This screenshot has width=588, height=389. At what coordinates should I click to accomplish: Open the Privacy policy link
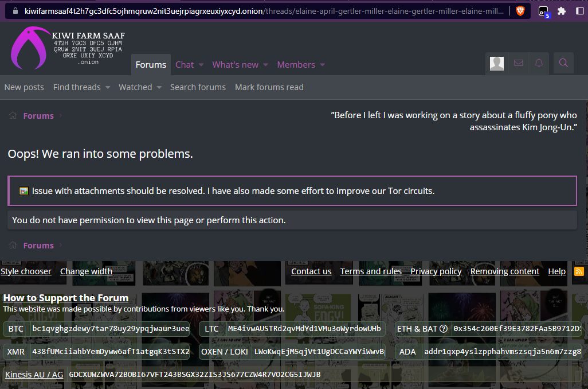pos(436,271)
